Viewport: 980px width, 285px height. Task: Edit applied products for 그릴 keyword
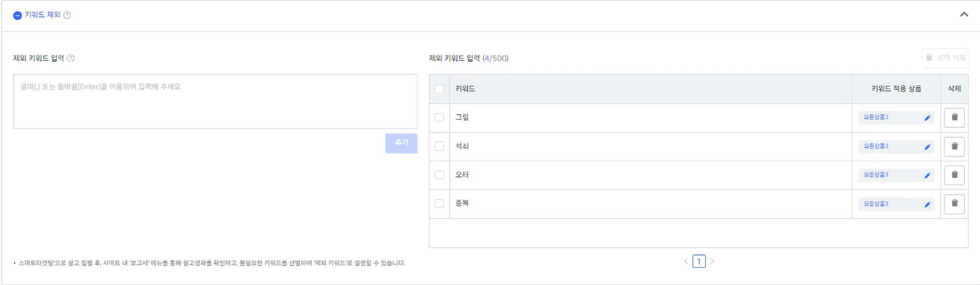927,118
